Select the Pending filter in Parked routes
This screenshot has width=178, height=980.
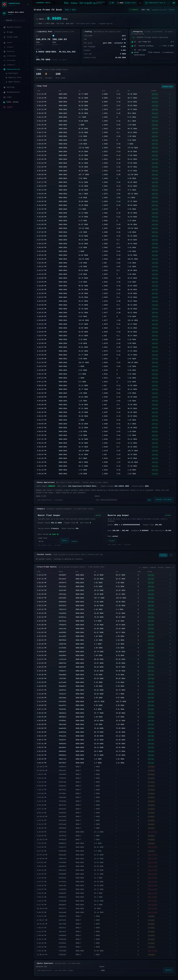[163, 555]
